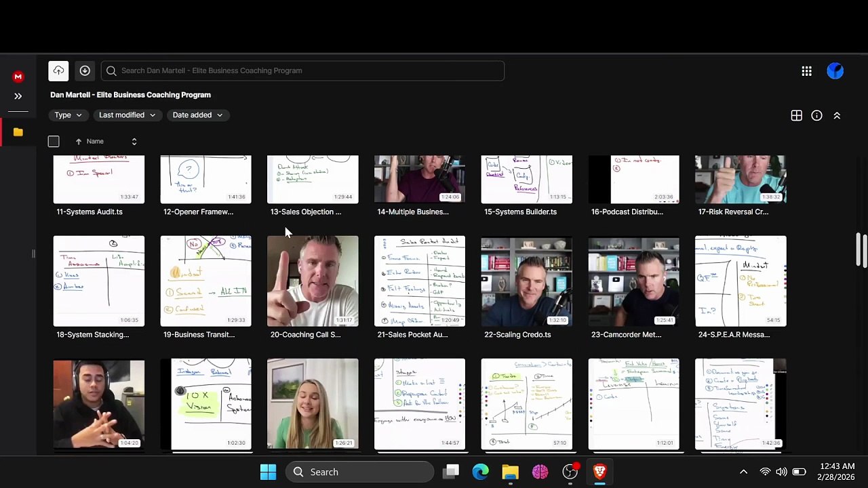Open the Cloud drive folder icon

(x=18, y=132)
